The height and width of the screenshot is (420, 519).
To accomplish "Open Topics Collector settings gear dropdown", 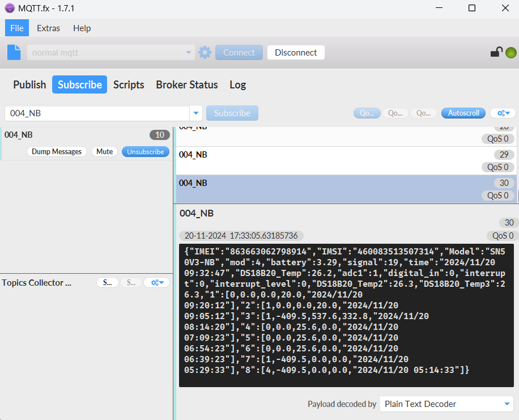I will coord(157,282).
